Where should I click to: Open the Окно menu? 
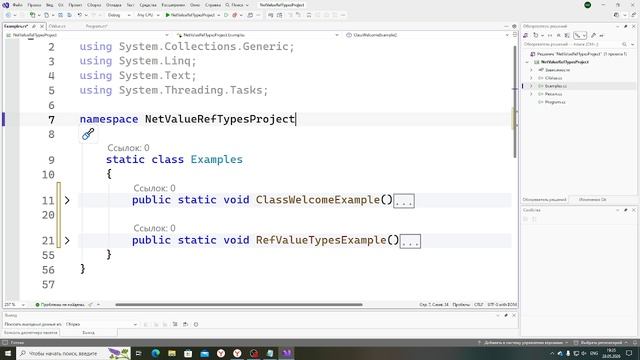click(195, 5)
